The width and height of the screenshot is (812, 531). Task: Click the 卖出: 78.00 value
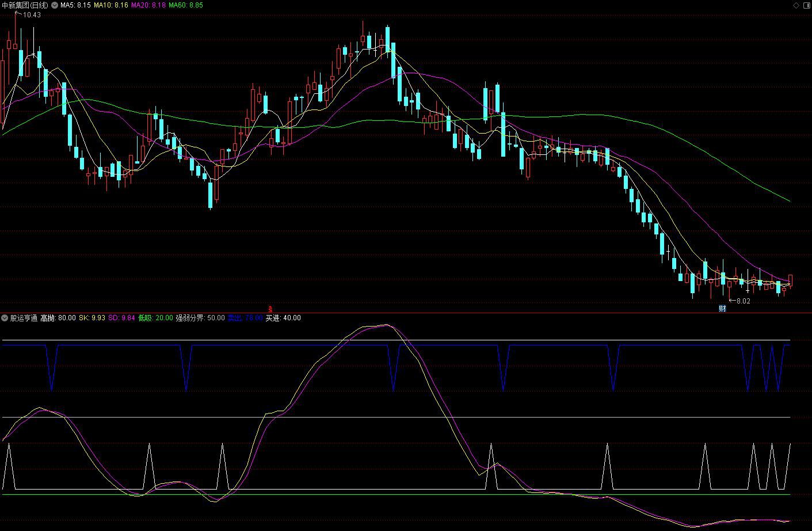click(245, 318)
